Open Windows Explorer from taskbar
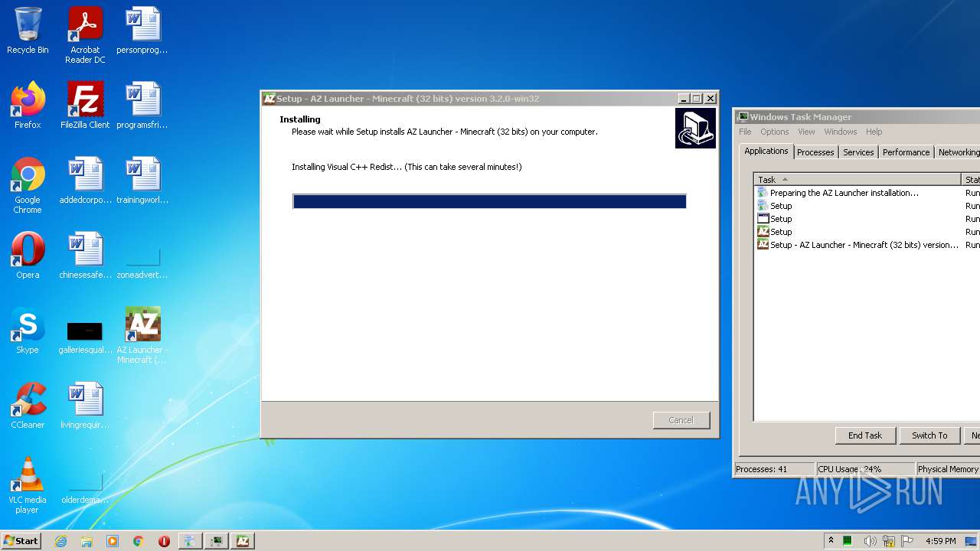This screenshot has width=980, height=551. coord(87,541)
